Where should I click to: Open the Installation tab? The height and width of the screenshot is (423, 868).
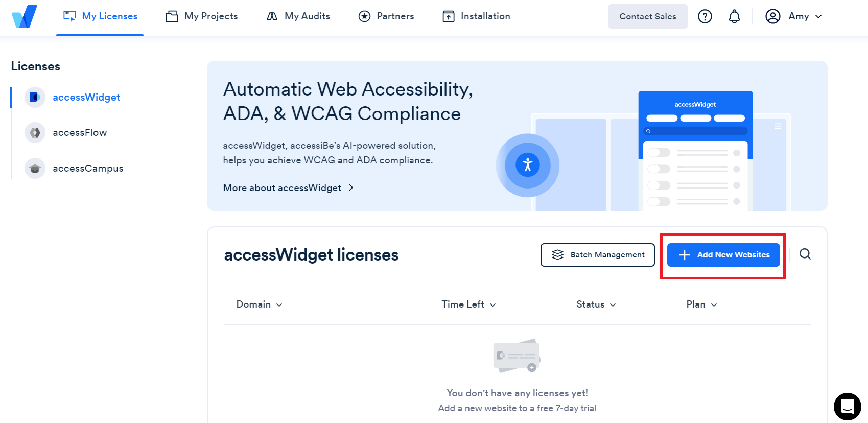pyautogui.click(x=476, y=16)
